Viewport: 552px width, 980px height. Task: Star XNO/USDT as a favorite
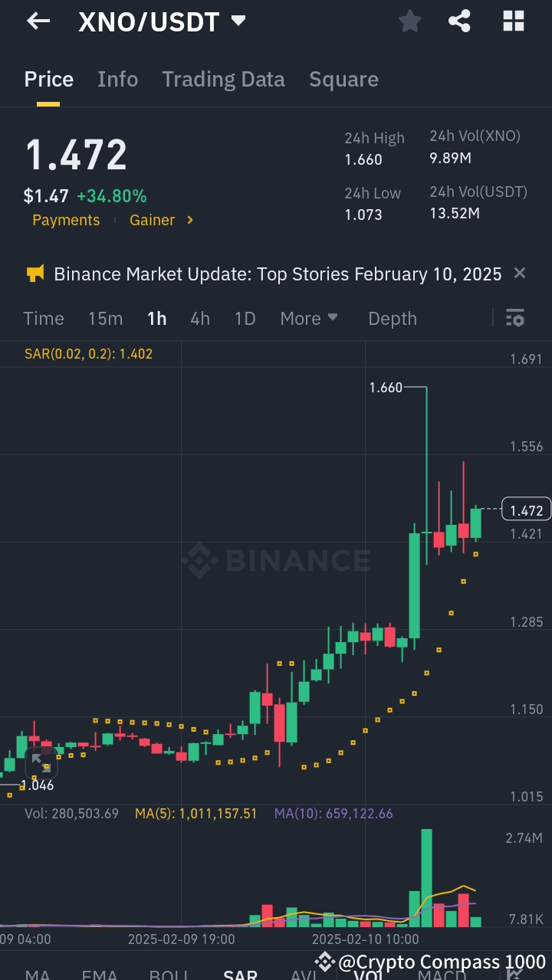(409, 21)
